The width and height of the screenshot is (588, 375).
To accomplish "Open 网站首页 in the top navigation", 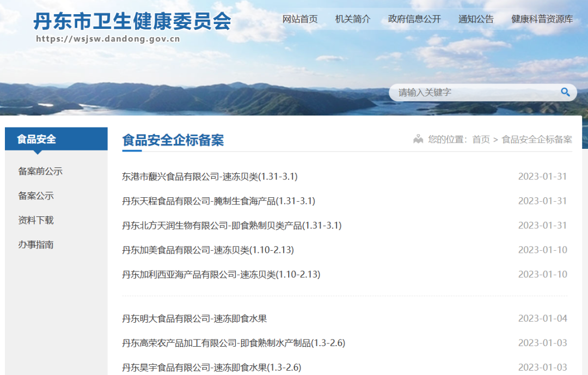I will [300, 19].
